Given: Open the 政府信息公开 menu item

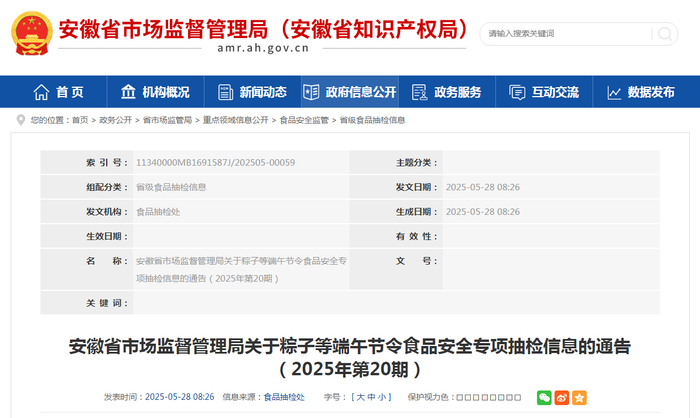Looking at the screenshot, I should point(361,92).
